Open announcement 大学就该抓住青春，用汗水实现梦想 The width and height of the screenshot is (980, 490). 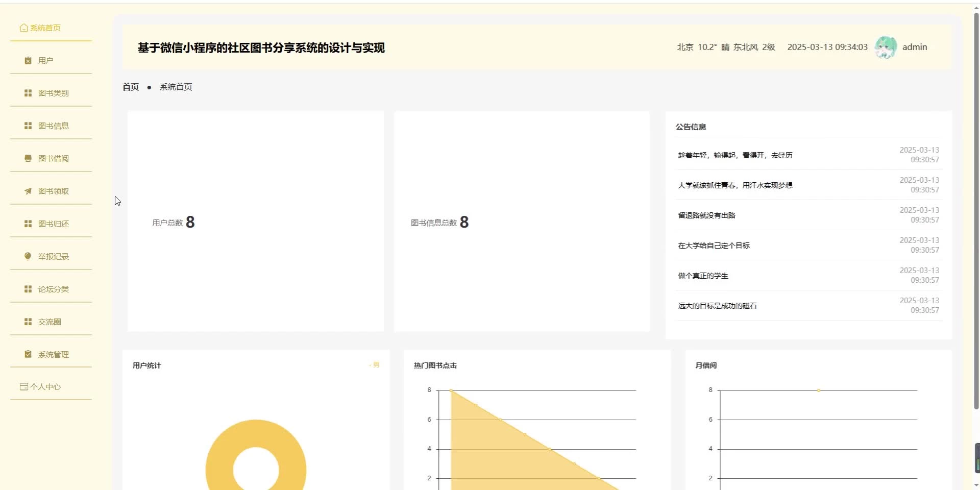[x=735, y=185]
